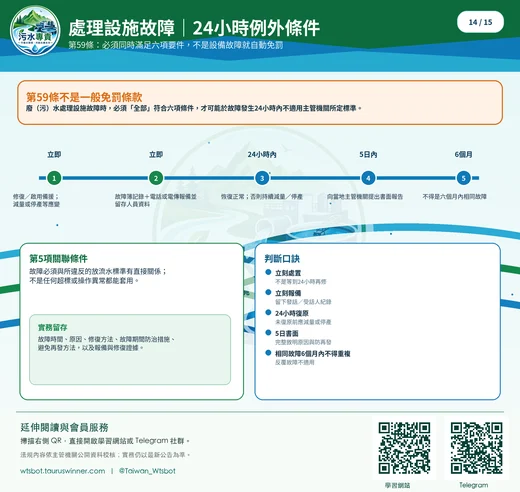Open the @Taiwan_Wtsbot Telegram handle
The image size is (520, 492).
click(147, 471)
